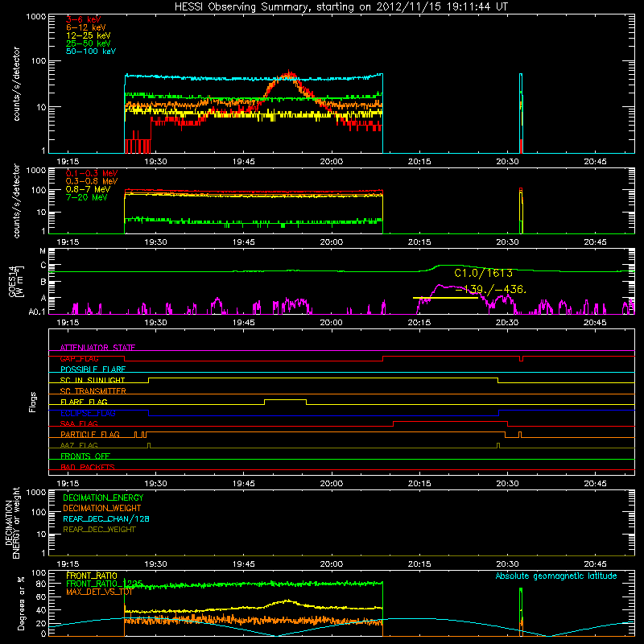Select the ATTENUATOR_STATE flag label
The height and width of the screenshot is (644, 644).
(x=97, y=348)
